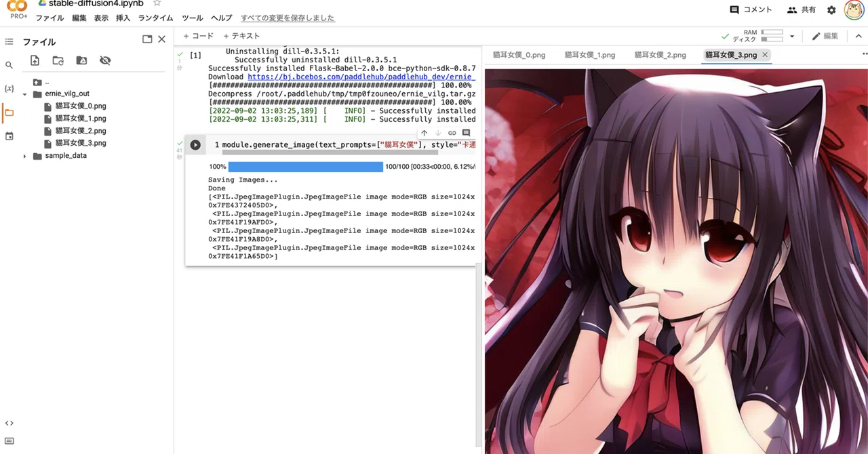Open the Files panel in new window

pyautogui.click(x=147, y=39)
